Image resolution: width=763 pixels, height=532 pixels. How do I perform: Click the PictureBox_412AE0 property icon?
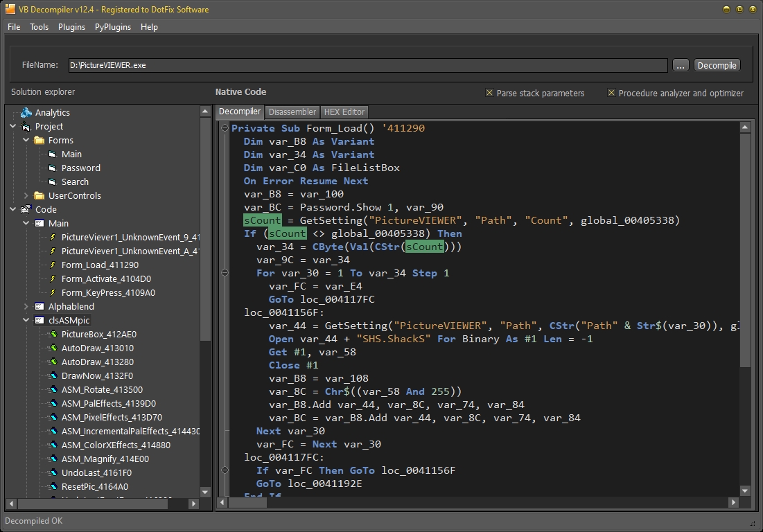click(53, 334)
